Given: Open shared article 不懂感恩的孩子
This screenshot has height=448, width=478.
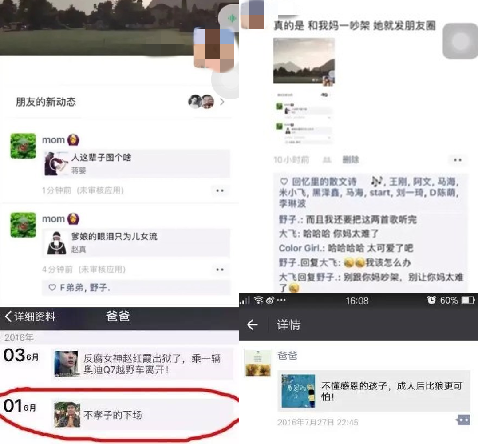Looking at the screenshot, I should click(374, 391).
